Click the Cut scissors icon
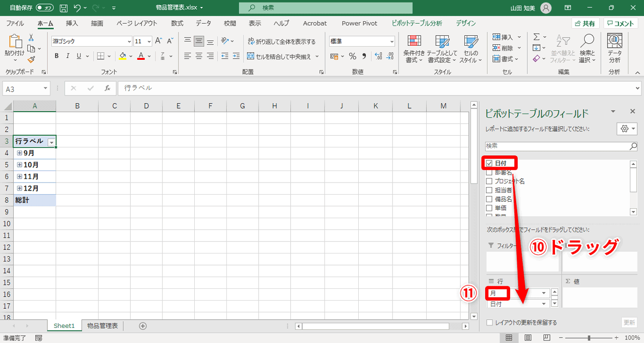Viewport: 644px width, 343px height. 31,38
